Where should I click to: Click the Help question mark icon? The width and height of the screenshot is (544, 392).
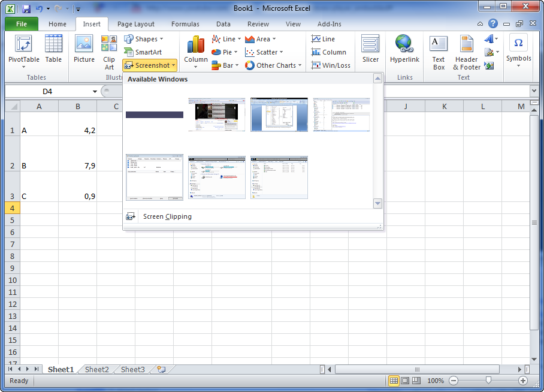pyautogui.click(x=492, y=23)
